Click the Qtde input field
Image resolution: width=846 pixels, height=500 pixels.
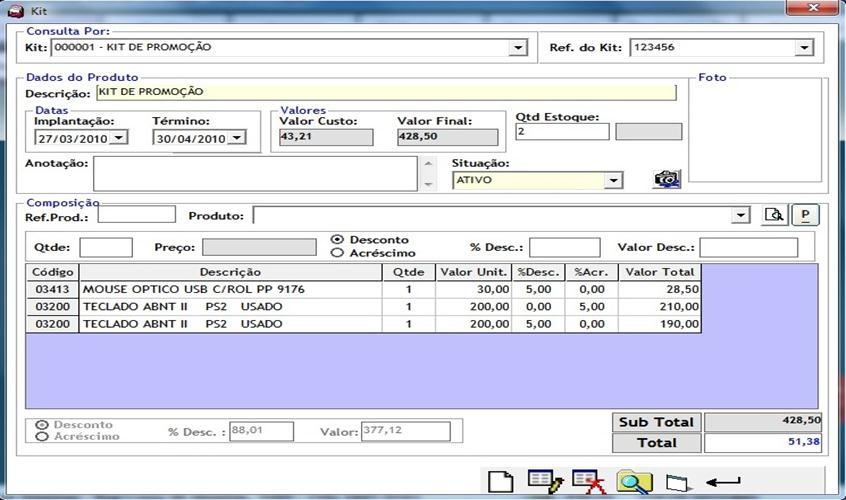(x=106, y=248)
